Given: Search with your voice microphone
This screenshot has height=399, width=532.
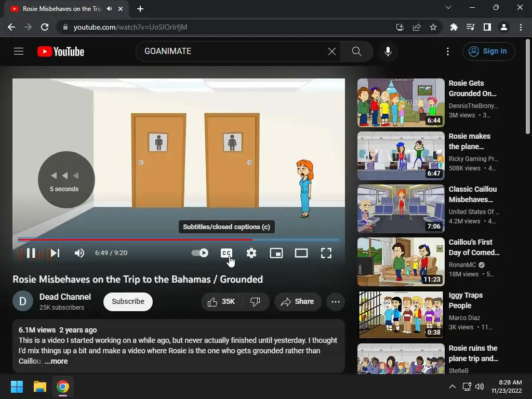Looking at the screenshot, I should pos(388,51).
